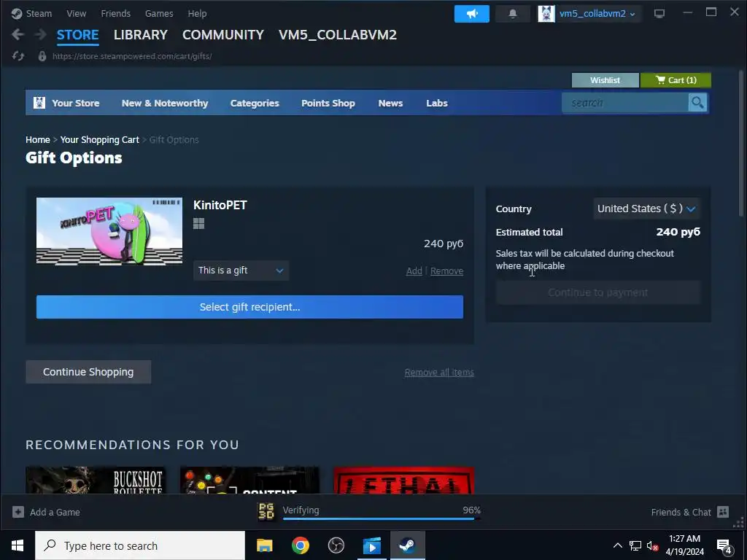Click the padlock site security icon
This screenshot has width=747, height=560.
click(42, 56)
